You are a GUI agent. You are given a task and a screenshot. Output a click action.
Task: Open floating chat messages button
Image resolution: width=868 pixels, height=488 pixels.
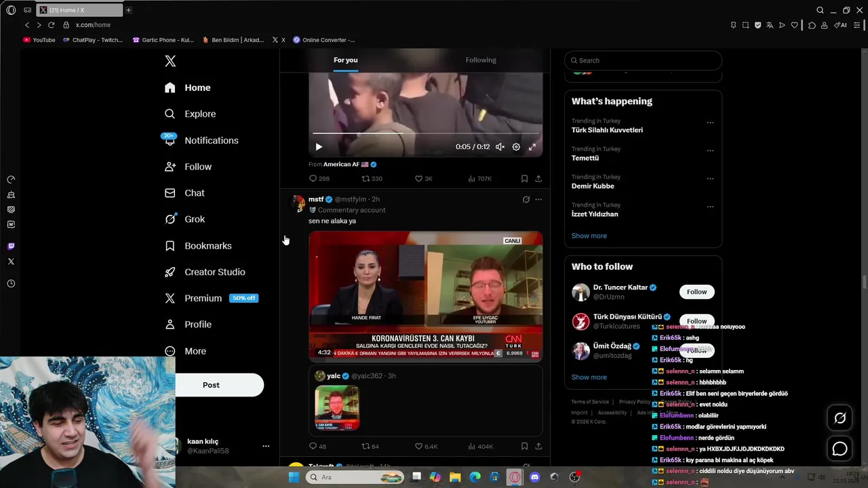click(x=840, y=449)
